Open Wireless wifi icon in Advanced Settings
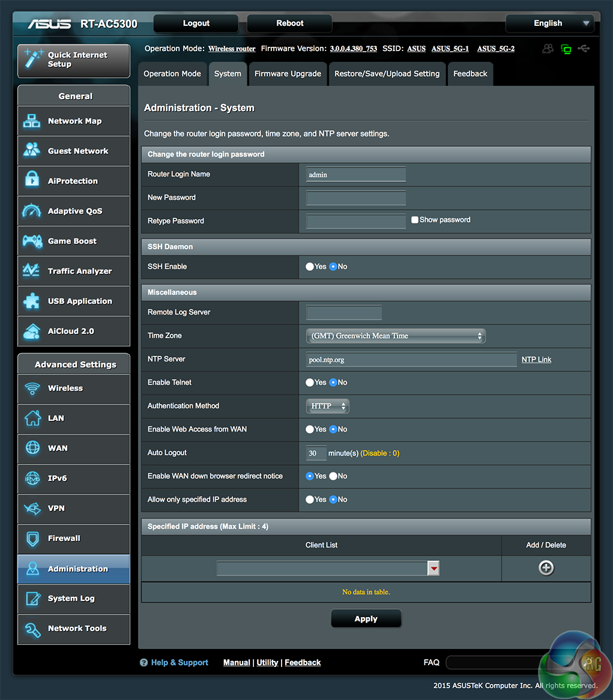 click(32, 388)
